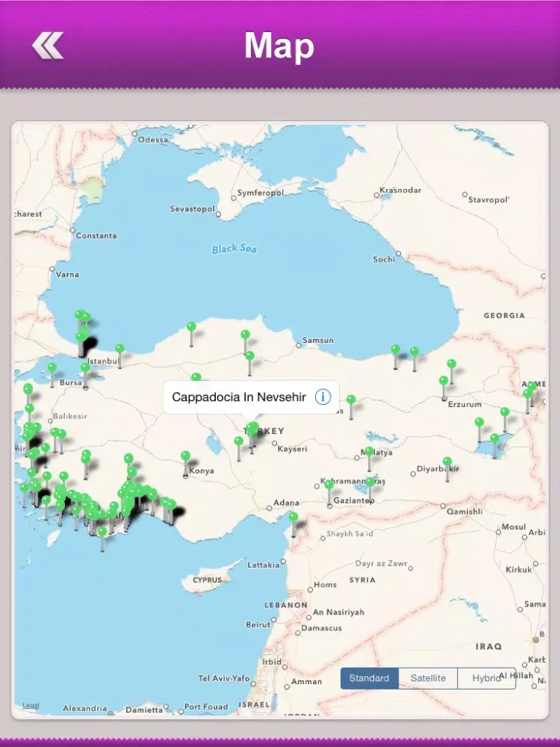Select the pin left of the Kayseri label
Viewport: 560px width, 747px height.
tap(239, 441)
